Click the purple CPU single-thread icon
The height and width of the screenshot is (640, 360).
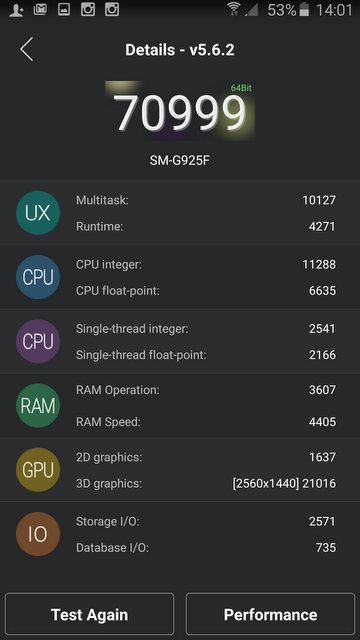coord(38,341)
